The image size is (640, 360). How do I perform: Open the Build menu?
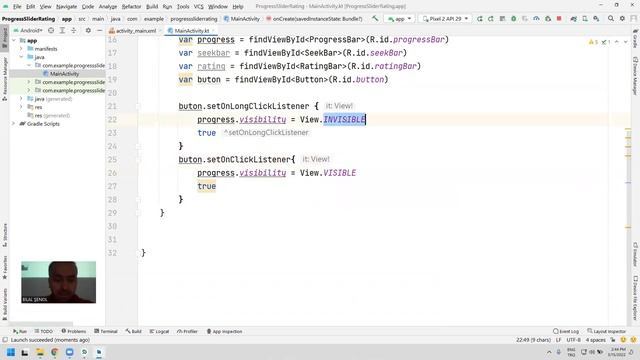(152, 7)
